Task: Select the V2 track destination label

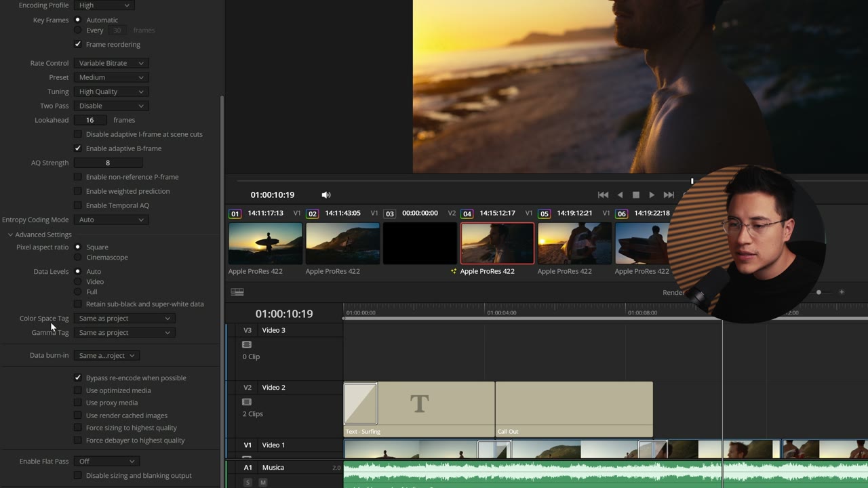Action: tap(248, 388)
